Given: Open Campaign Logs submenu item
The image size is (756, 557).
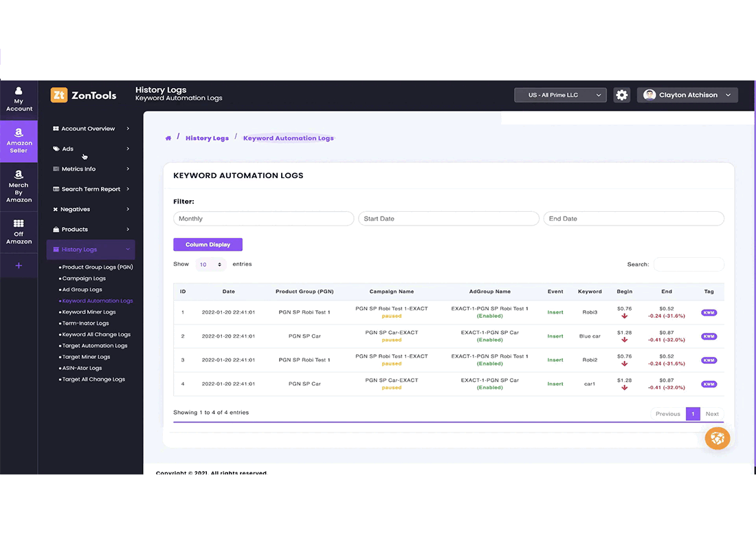Looking at the screenshot, I should click(83, 278).
